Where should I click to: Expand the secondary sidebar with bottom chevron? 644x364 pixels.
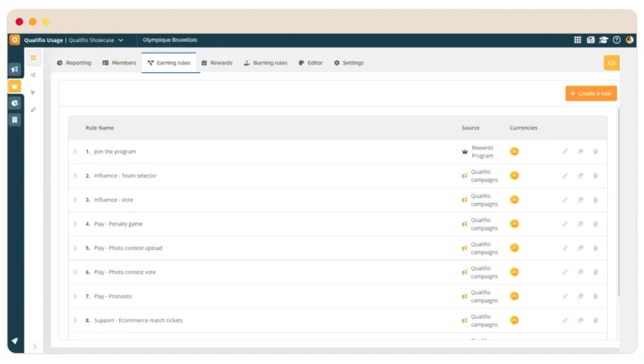point(35,346)
